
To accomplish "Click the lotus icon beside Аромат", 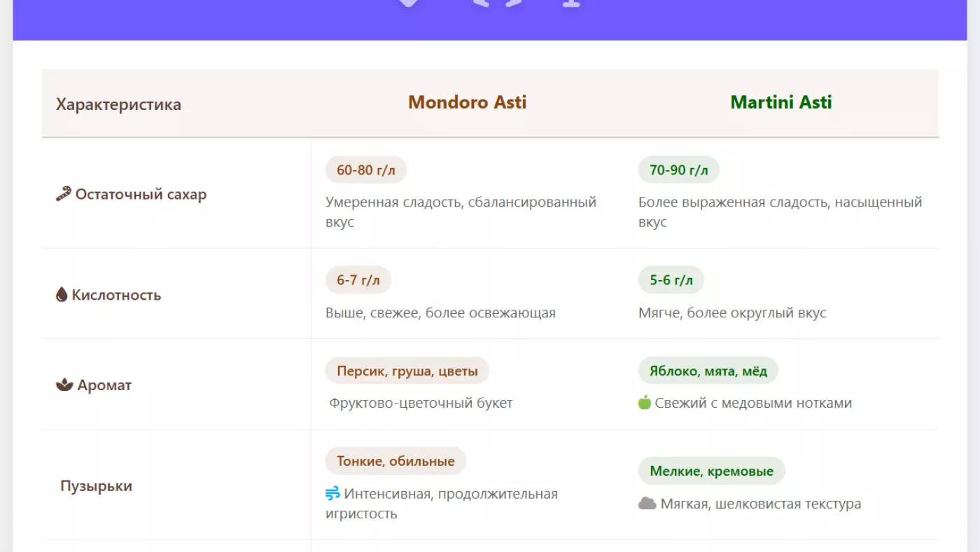I will point(64,385).
